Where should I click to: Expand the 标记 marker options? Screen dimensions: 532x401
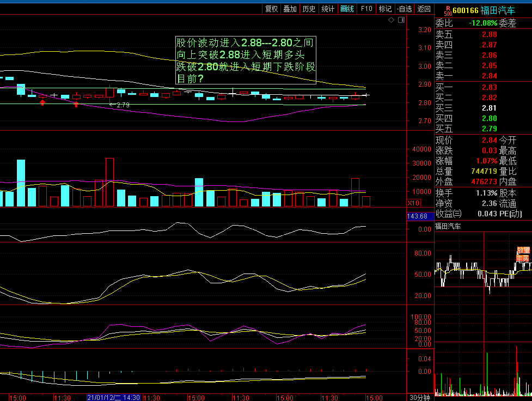[x=385, y=9]
